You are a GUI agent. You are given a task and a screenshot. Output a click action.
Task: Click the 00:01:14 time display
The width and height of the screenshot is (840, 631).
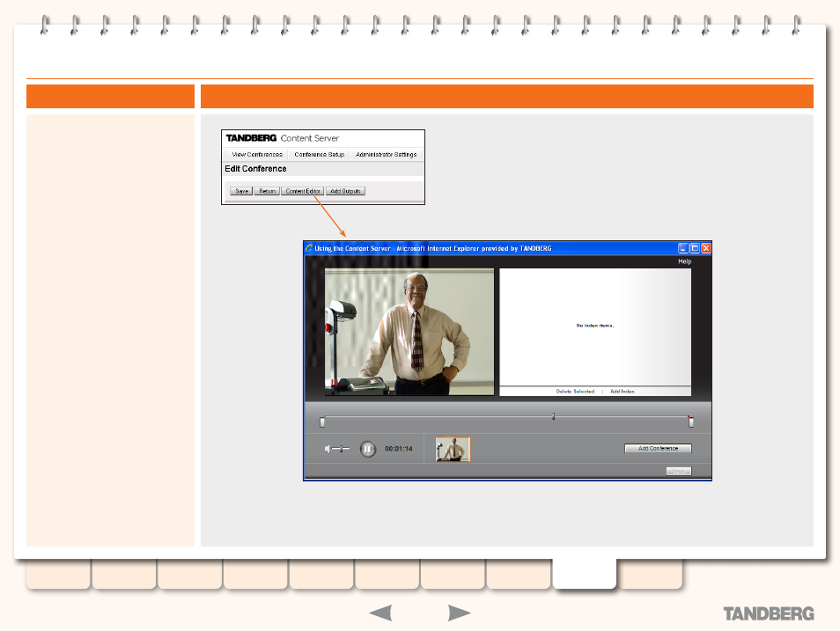pyautogui.click(x=399, y=449)
